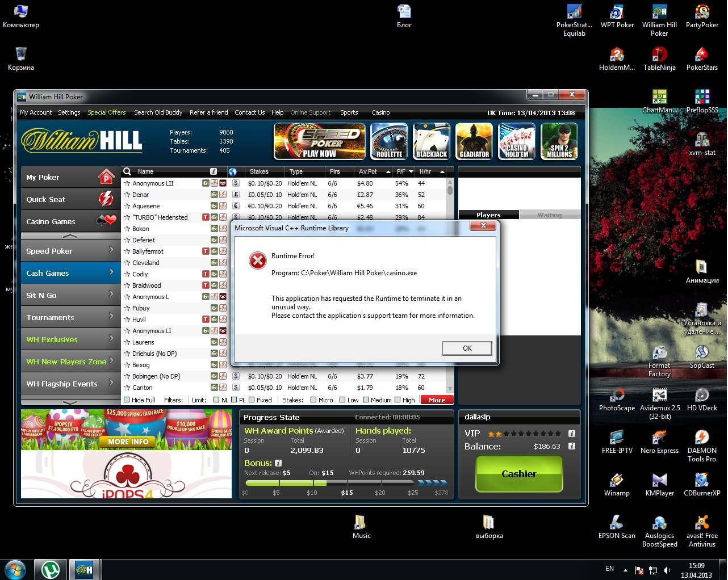The height and width of the screenshot is (580, 728).
Task: Click the euro currency icon on Aquesene row
Action: (x=236, y=206)
